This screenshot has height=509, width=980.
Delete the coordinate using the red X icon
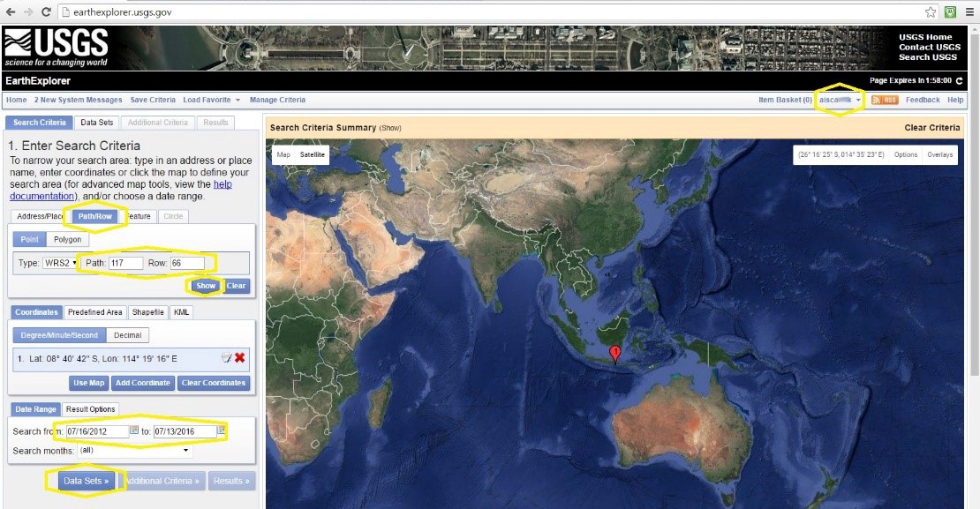click(x=239, y=358)
